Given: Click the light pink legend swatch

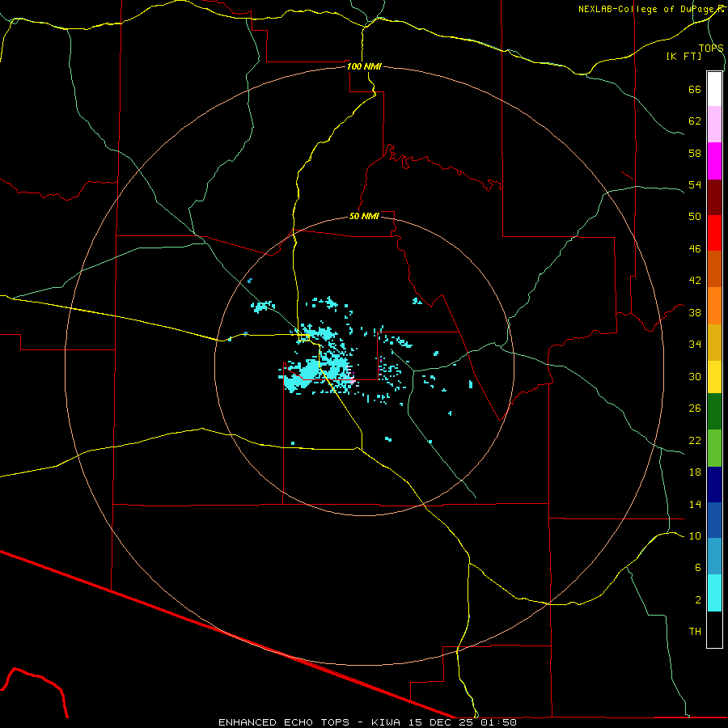Looking at the screenshot, I should 714,125.
